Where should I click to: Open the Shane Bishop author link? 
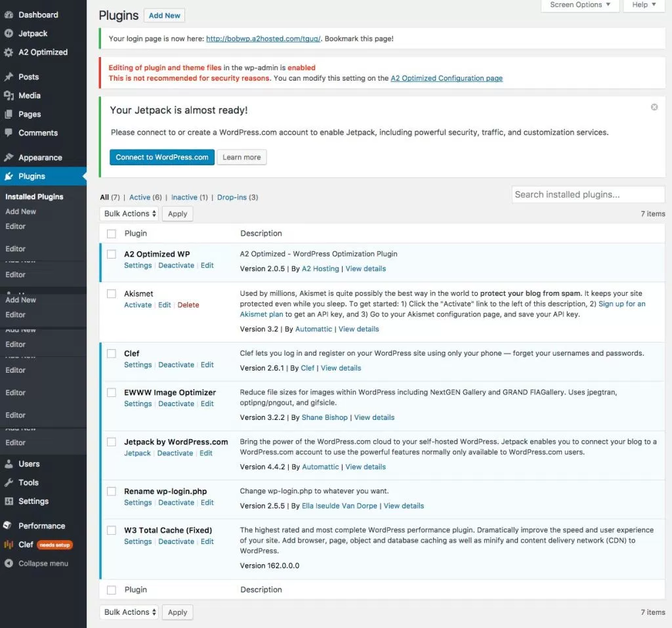(324, 417)
